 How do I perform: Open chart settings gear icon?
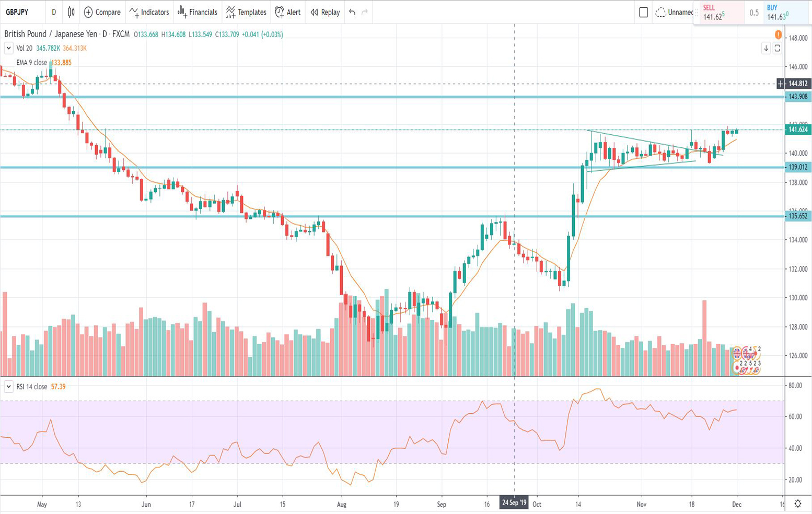797,504
